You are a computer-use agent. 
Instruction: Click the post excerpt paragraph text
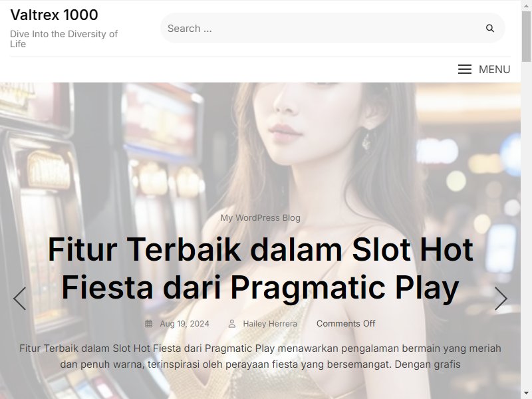click(260, 356)
